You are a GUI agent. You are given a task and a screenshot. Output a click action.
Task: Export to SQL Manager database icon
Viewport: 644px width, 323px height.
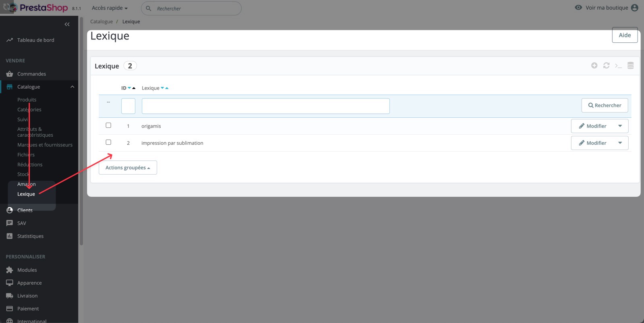(631, 65)
